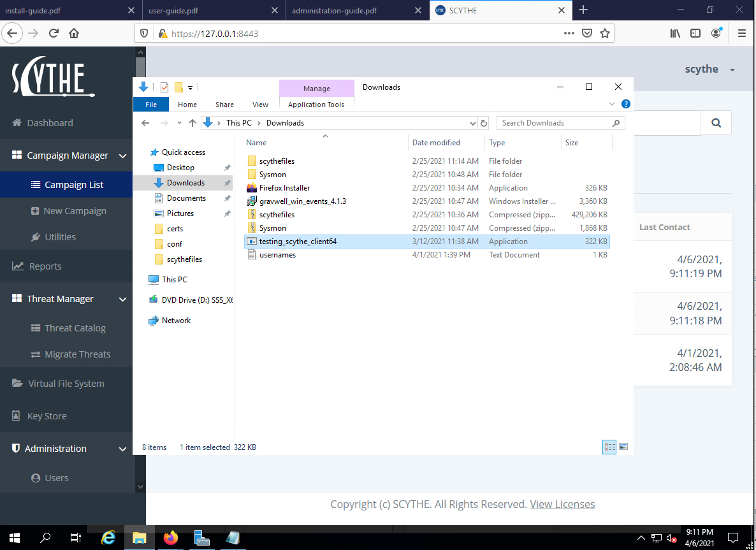Open Windows Start menu
The width and height of the screenshot is (756, 550).
point(15,537)
